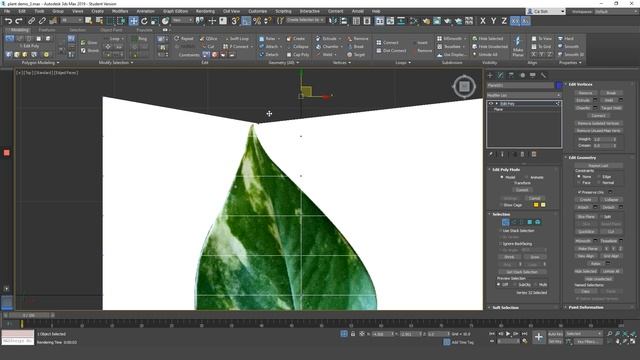This screenshot has width=640, height=360.
Task: Click the Remove modifier trash icon
Action: 522,154
